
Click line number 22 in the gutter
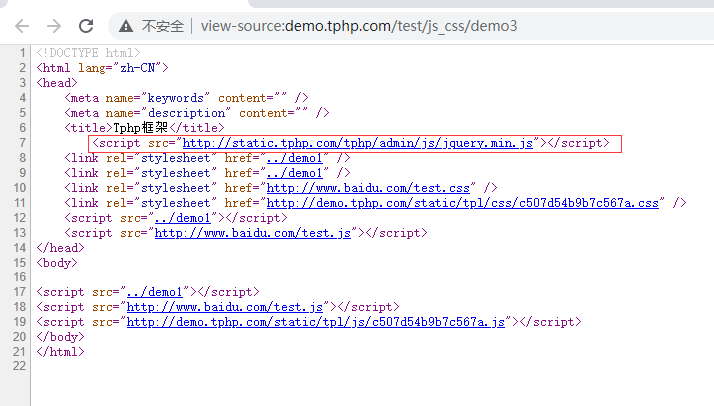[20, 366]
